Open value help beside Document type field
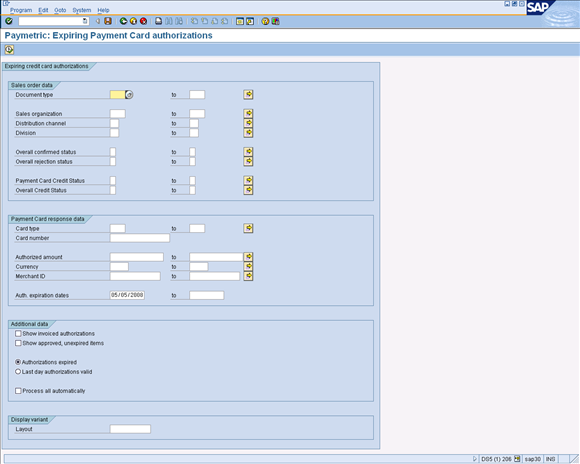 pos(129,95)
